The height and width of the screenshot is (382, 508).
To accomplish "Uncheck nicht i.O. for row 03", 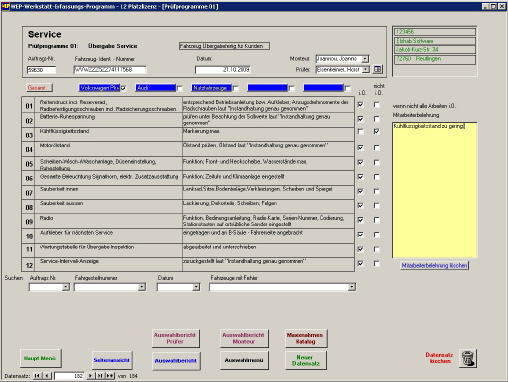I will (376, 131).
